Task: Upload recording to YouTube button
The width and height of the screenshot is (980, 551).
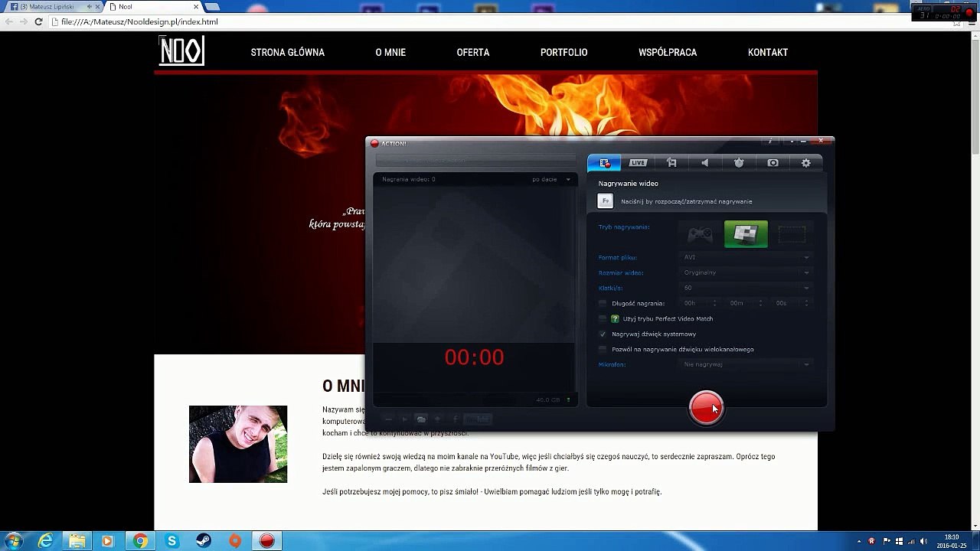Action: pos(479,419)
